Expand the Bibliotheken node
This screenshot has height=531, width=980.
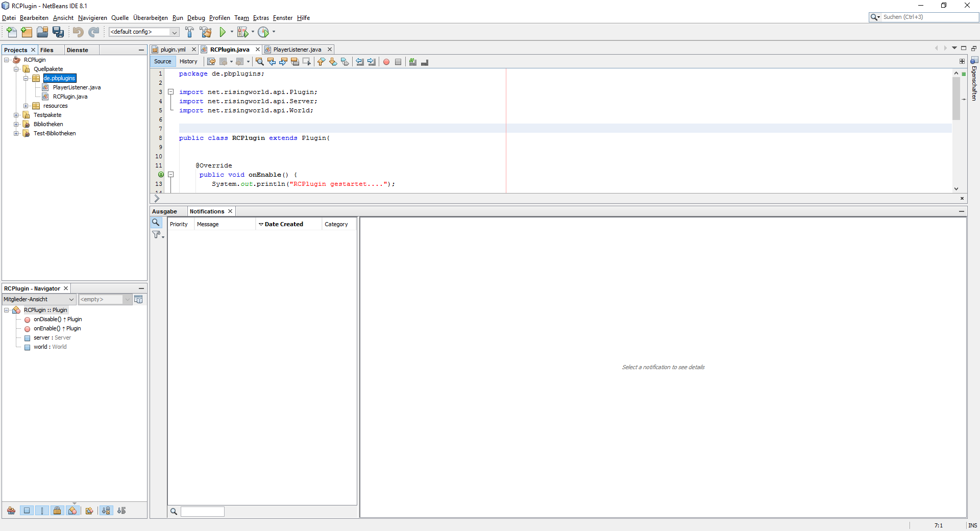pos(16,124)
